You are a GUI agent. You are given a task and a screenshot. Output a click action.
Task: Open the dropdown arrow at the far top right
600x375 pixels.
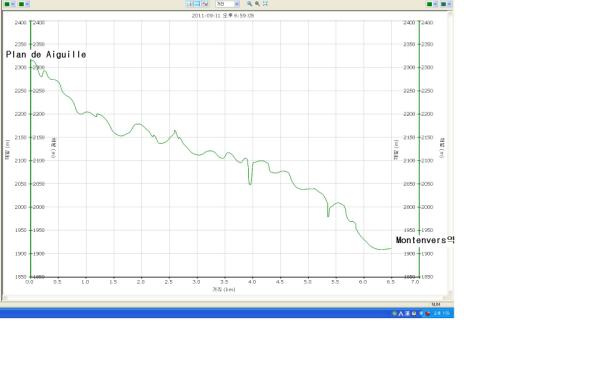[449, 4]
